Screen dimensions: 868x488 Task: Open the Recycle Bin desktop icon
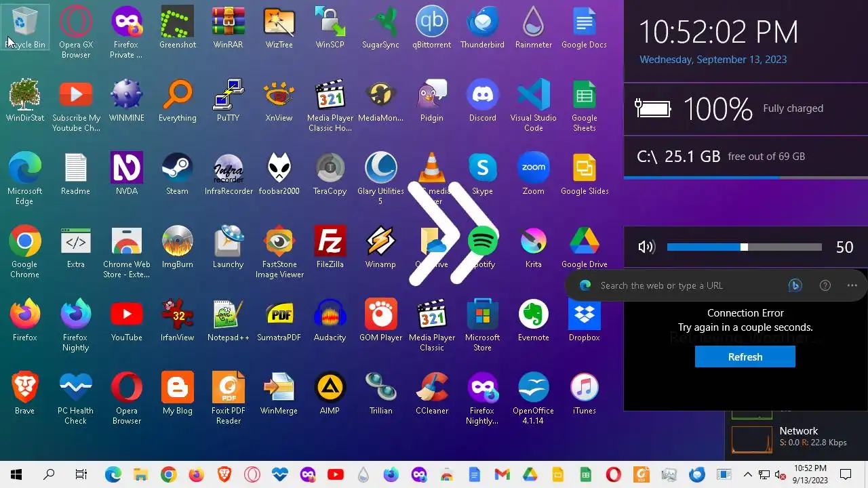pyautogui.click(x=25, y=28)
